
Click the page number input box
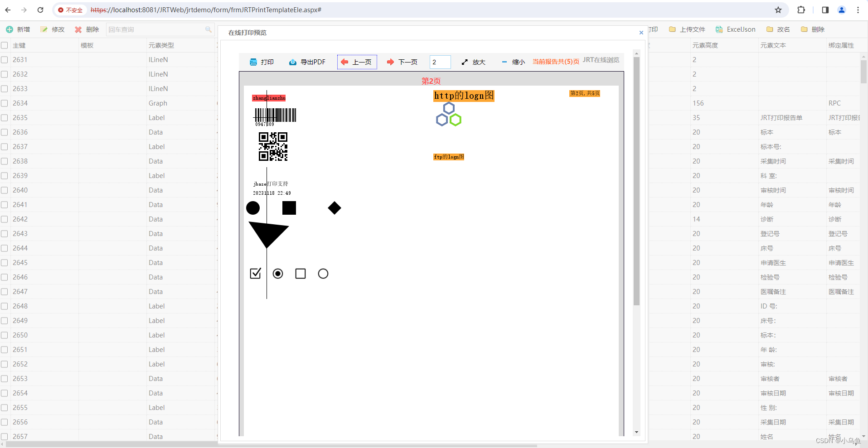tap(440, 62)
